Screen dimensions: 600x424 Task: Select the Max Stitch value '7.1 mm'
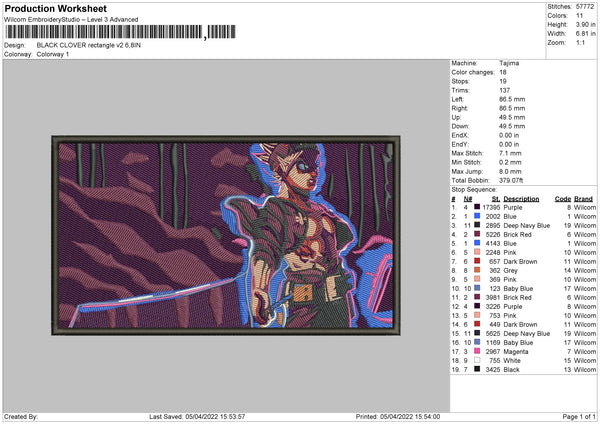510,153
